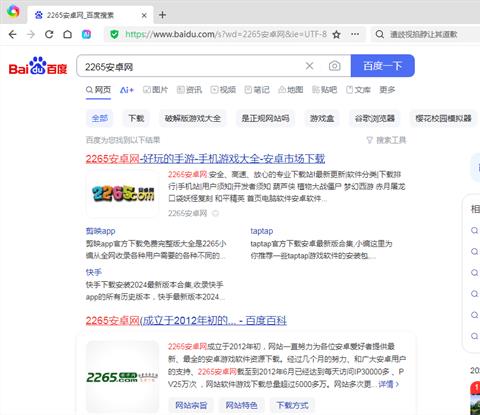
Task: Open 搜索工具 filter options
Action: (x=387, y=140)
